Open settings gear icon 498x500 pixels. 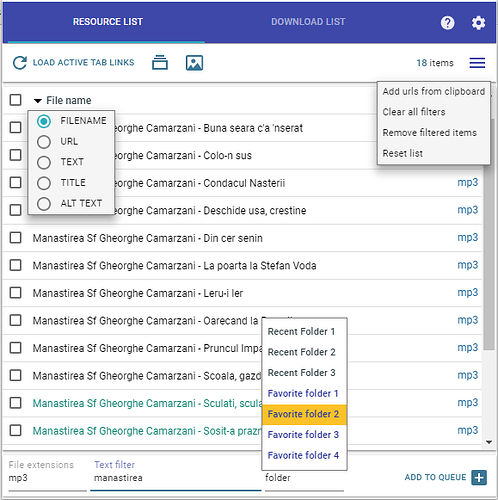click(478, 23)
